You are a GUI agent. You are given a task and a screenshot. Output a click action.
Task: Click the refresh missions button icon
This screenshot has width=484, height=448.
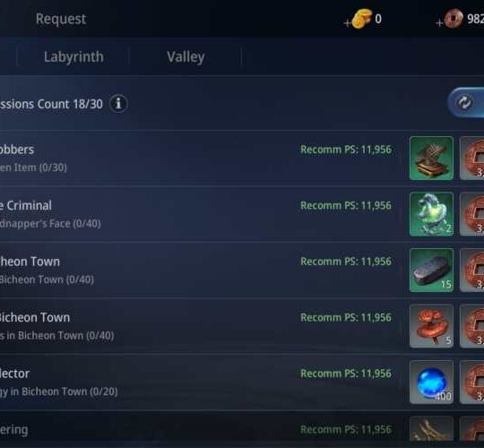[x=464, y=103]
